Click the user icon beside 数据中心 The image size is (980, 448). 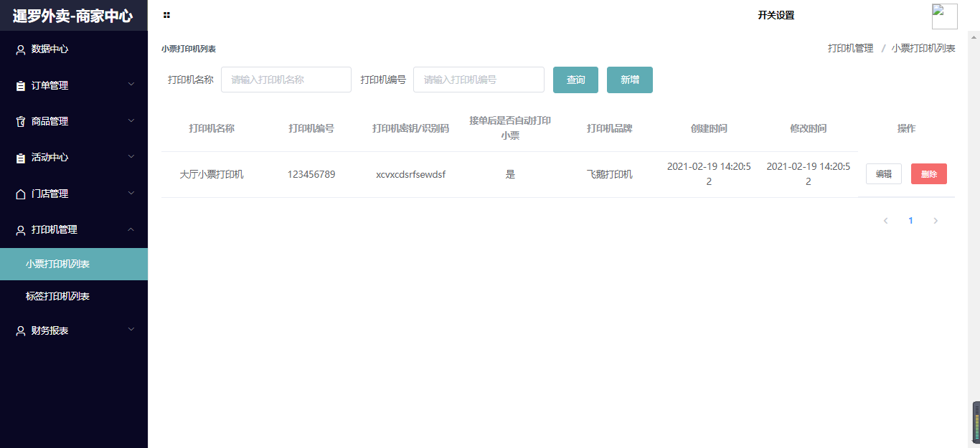21,49
